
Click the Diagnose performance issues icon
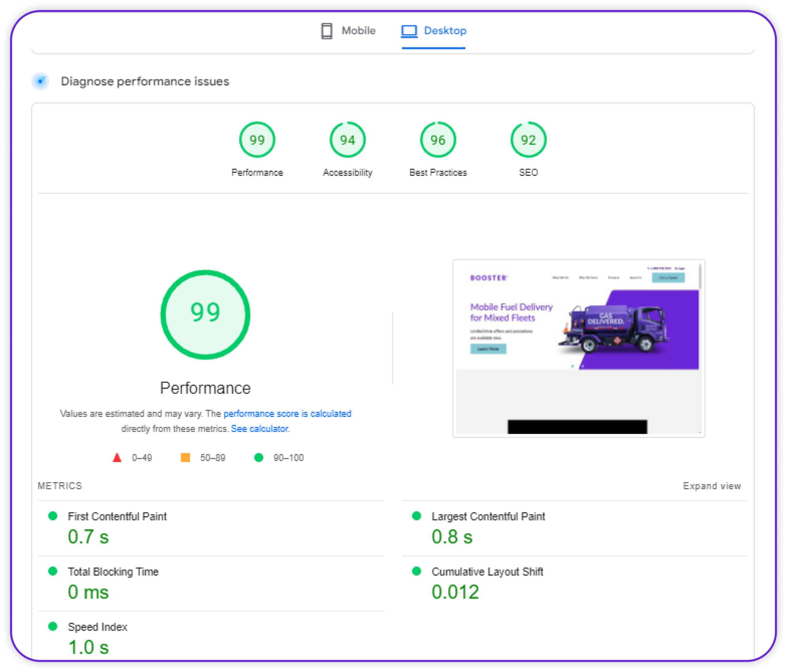(x=40, y=81)
